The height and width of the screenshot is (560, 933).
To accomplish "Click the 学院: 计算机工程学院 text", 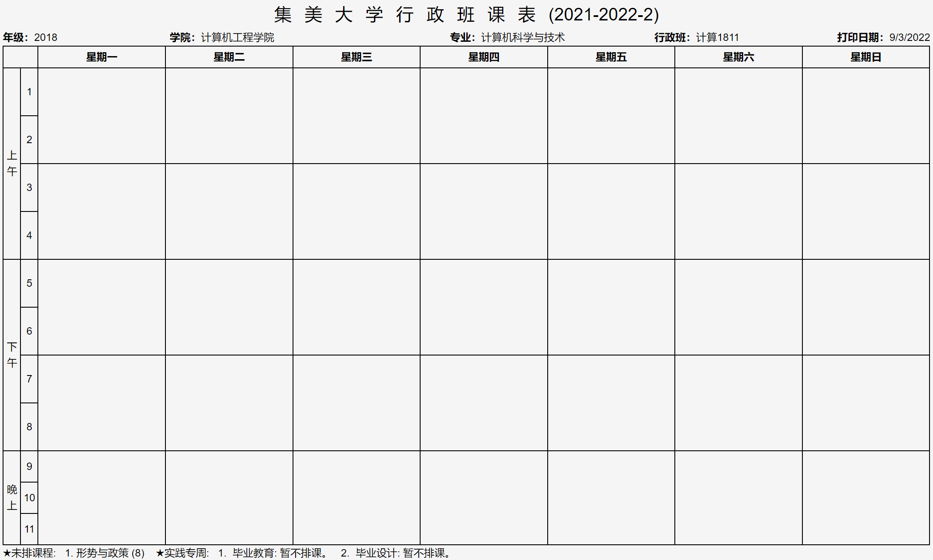I will point(222,37).
